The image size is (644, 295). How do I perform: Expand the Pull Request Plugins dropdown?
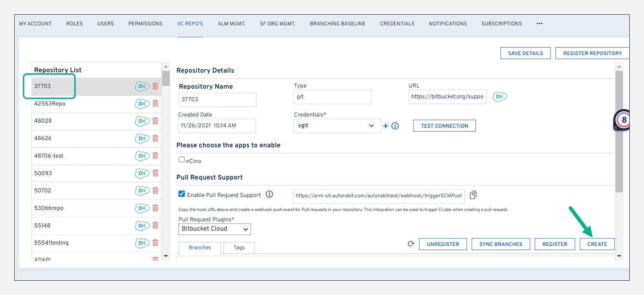(x=215, y=229)
